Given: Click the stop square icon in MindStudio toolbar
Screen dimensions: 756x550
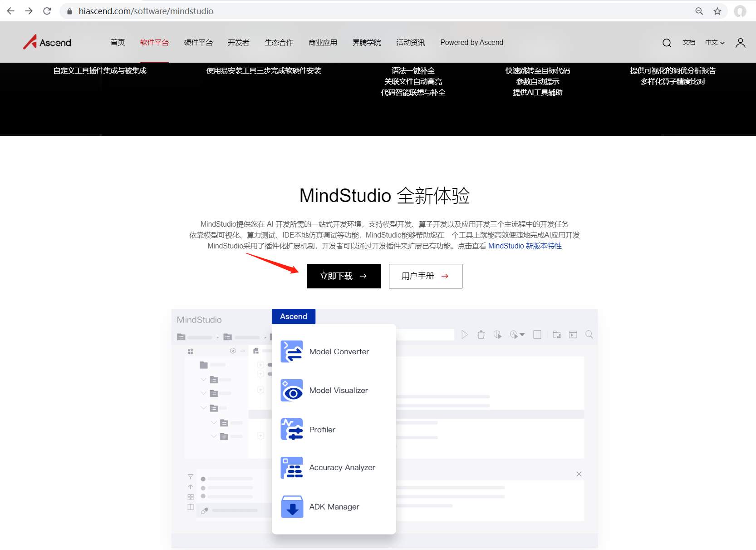Looking at the screenshot, I should tap(537, 335).
